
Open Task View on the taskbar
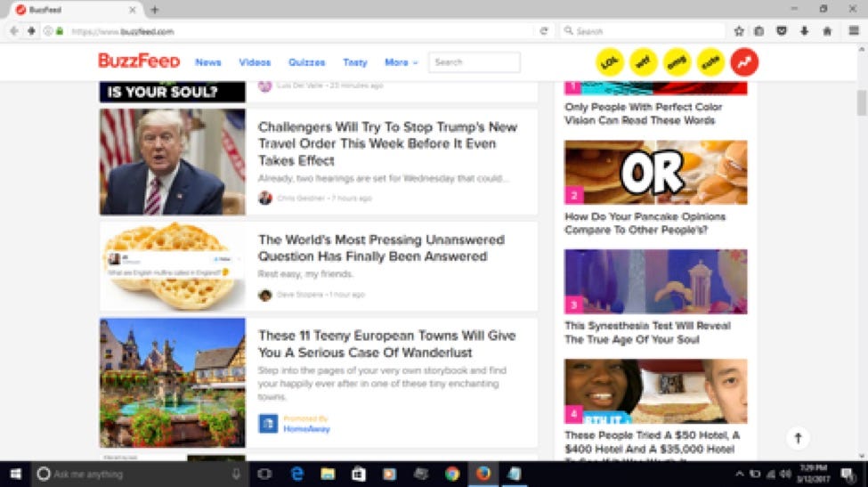tap(264, 474)
